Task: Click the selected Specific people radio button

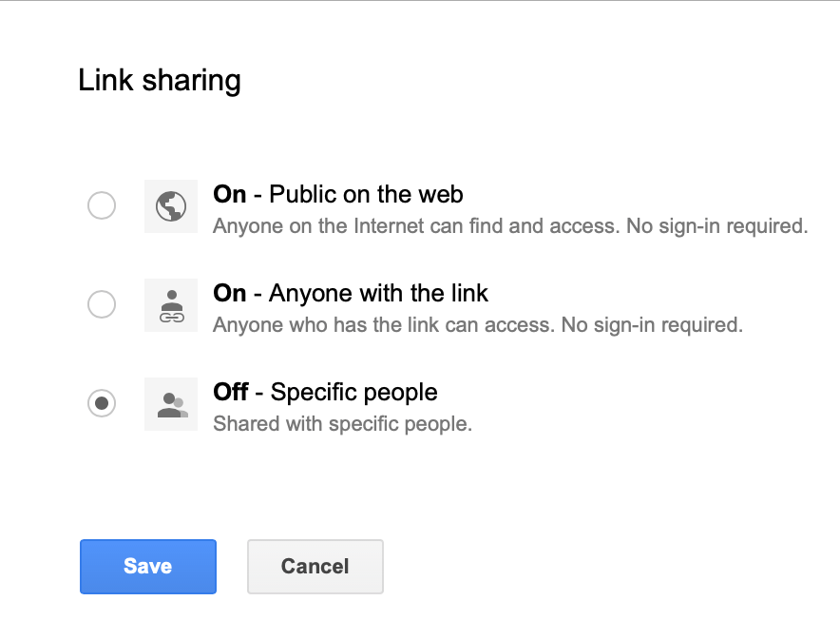Action: pos(102,403)
